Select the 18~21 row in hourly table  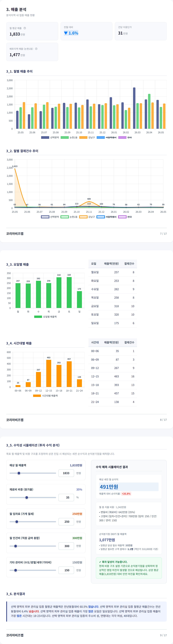[113, 393]
